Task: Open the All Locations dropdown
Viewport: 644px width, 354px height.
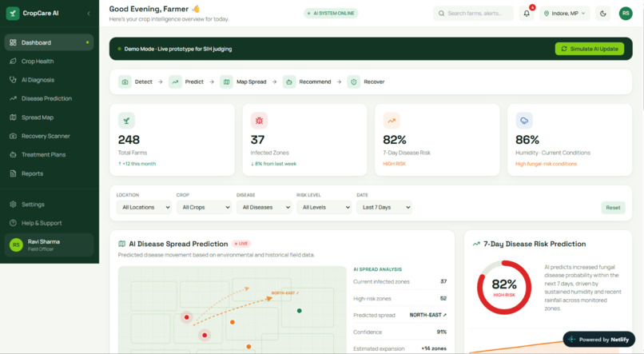Action: pyautogui.click(x=144, y=208)
